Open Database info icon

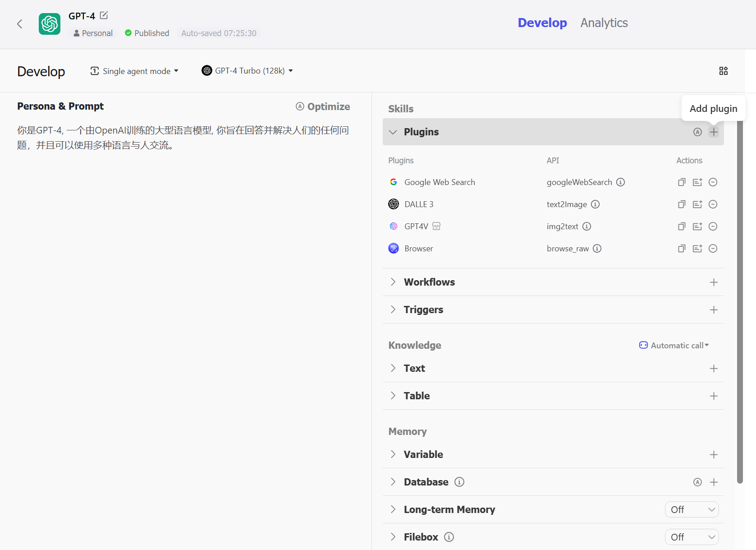click(459, 482)
